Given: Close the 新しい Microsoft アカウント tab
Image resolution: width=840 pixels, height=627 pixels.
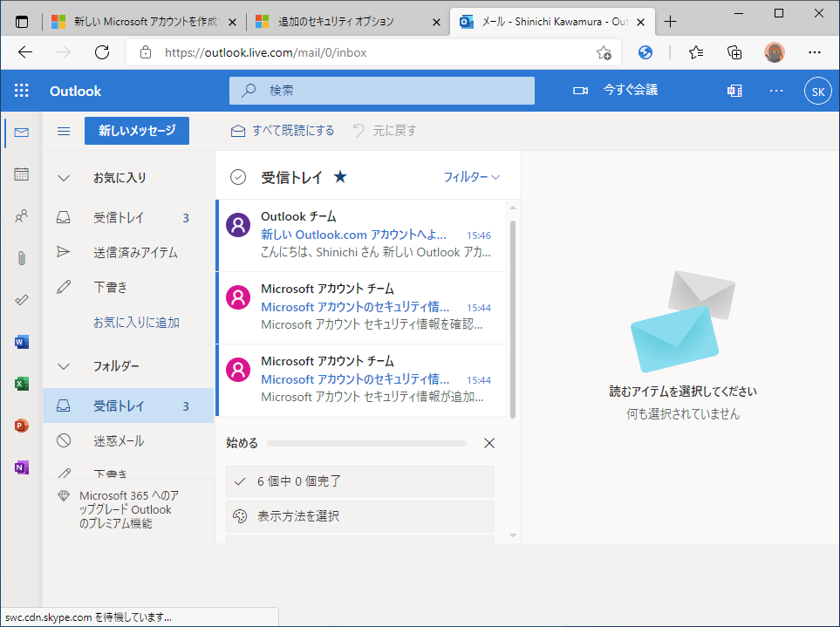Looking at the screenshot, I should [233, 23].
